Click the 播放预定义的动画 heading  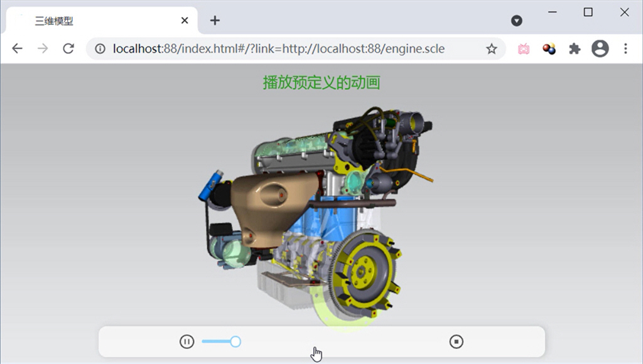pyautogui.click(x=321, y=82)
